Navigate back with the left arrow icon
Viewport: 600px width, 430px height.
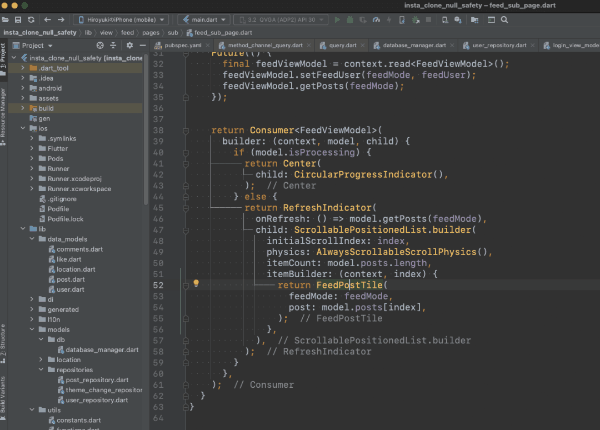pos(47,20)
